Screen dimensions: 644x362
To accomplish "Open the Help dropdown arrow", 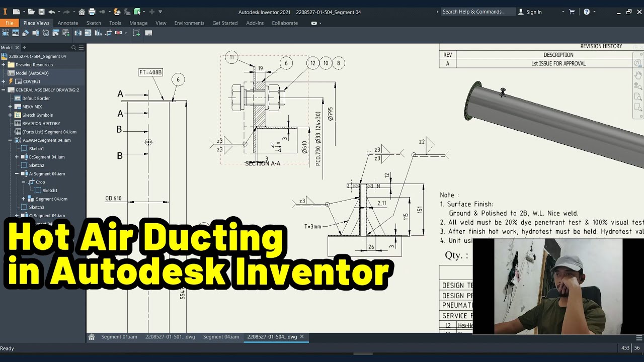I will point(594,12).
